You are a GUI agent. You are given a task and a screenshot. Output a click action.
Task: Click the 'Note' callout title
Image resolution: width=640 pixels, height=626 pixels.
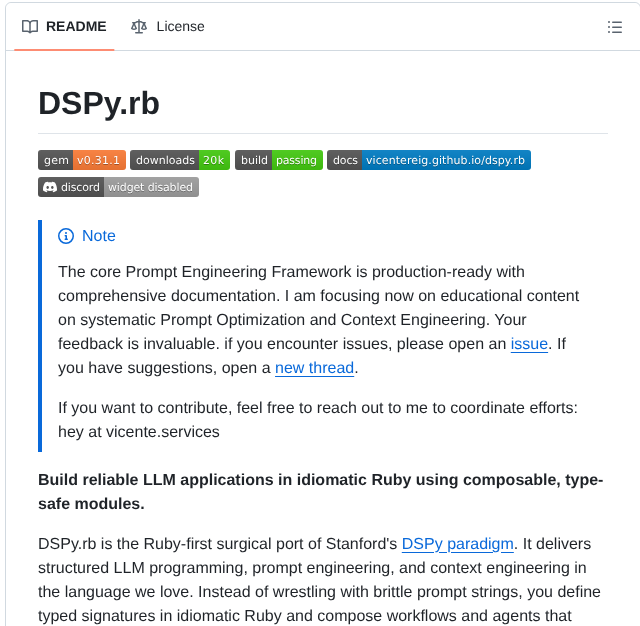99,236
